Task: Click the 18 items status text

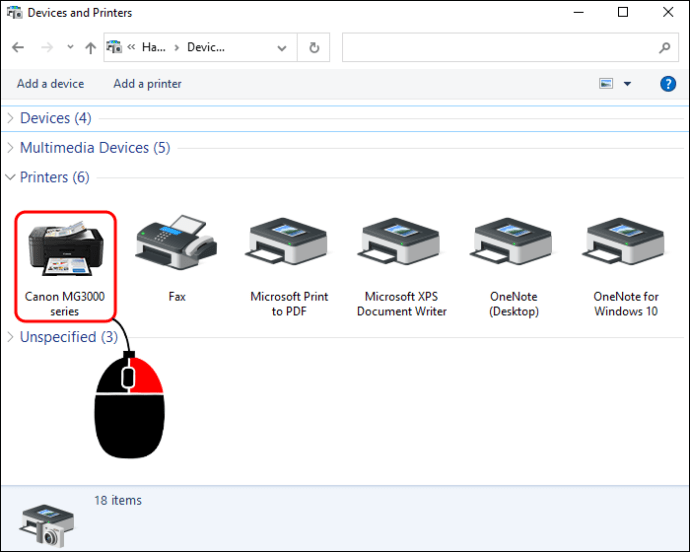Action: coord(117,500)
